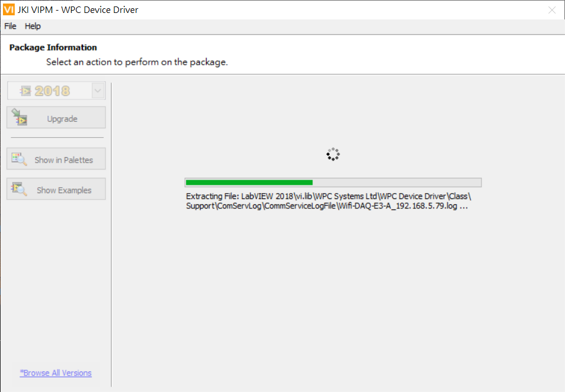Click the Show Examples magnifier icon
The width and height of the screenshot is (565, 392).
[x=19, y=190]
